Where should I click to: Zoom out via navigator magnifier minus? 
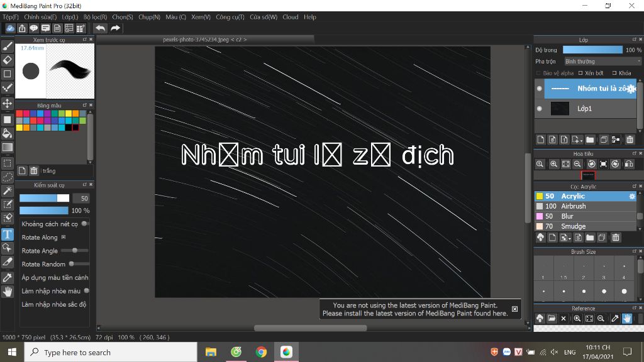[x=577, y=164]
